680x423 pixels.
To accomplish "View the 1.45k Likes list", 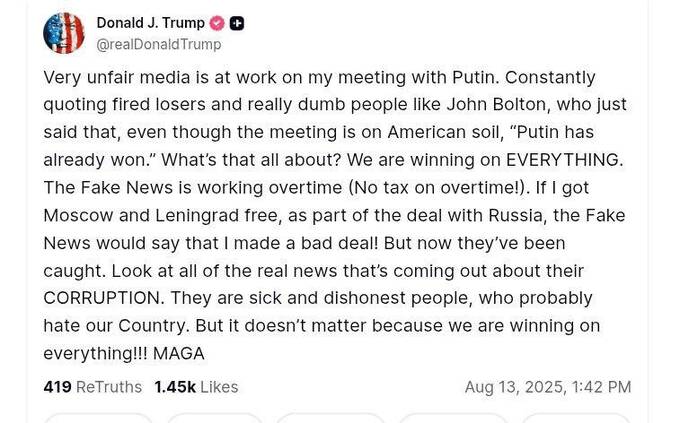I will pyautogui.click(x=196, y=387).
